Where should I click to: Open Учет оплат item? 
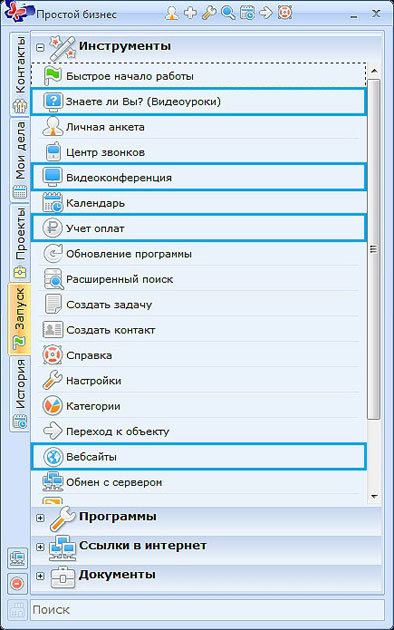[x=198, y=228]
